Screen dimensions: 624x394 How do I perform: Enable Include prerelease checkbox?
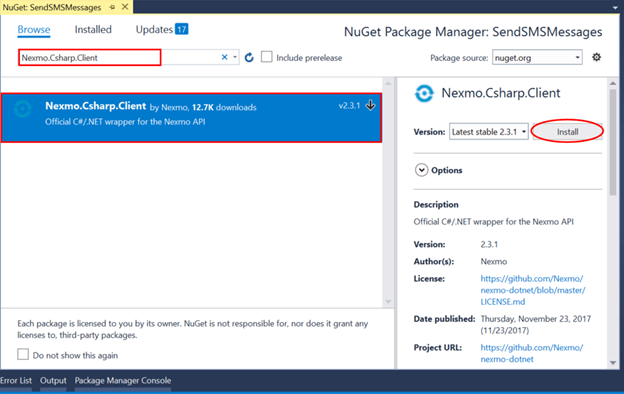pyautogui.click(x=267, y=57)
